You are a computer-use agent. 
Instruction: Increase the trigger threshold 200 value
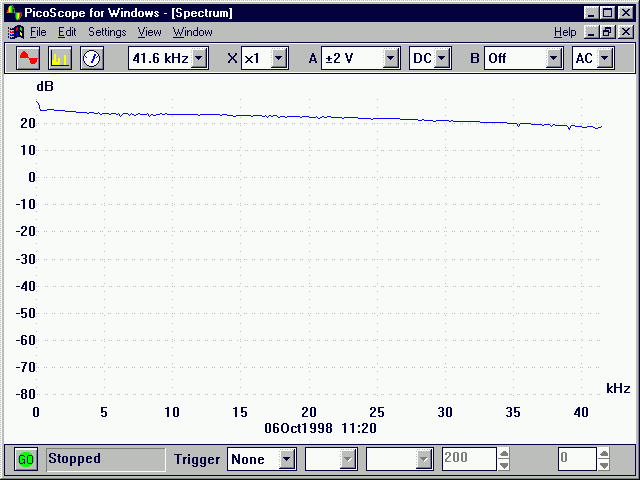click(504, 454)
